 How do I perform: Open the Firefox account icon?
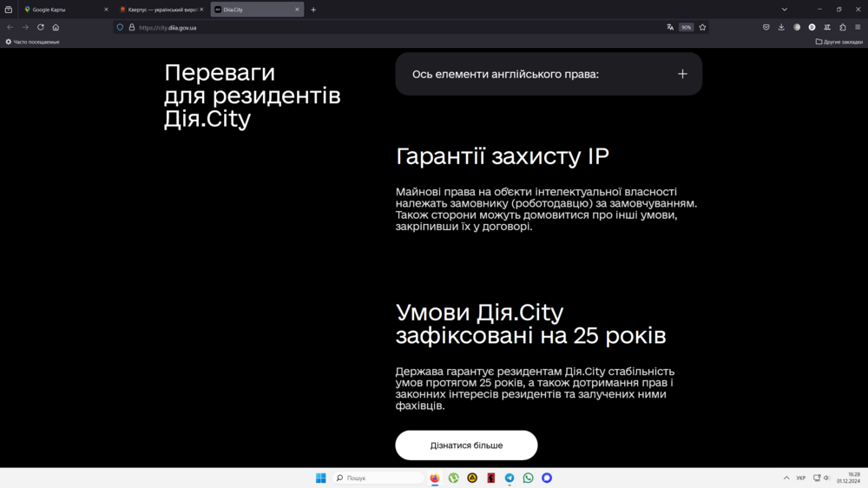pos(797,27)
